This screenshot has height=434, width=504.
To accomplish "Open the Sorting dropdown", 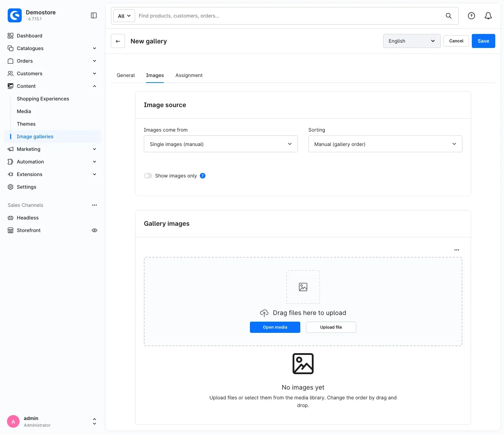I will (385, 144).
